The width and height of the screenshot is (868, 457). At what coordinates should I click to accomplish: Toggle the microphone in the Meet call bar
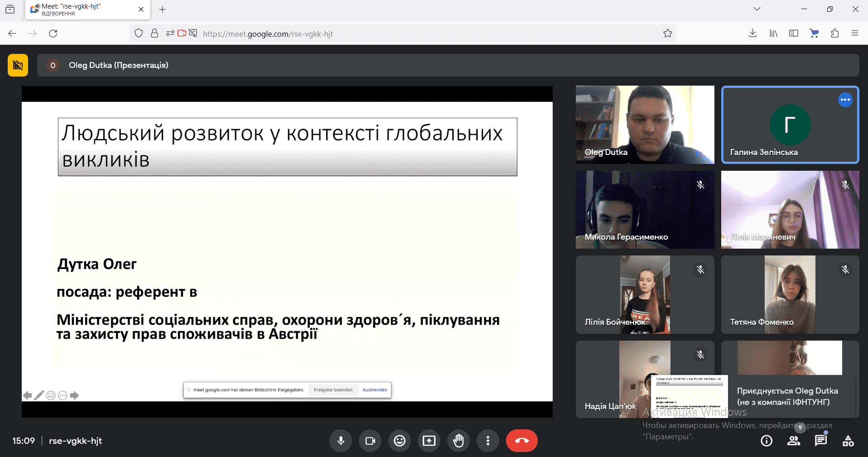click(341, 441)
